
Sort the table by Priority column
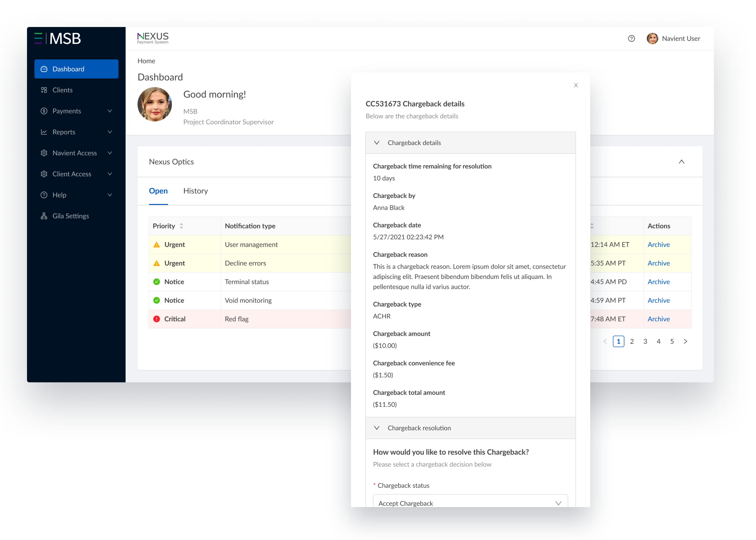tap(181, 226)
